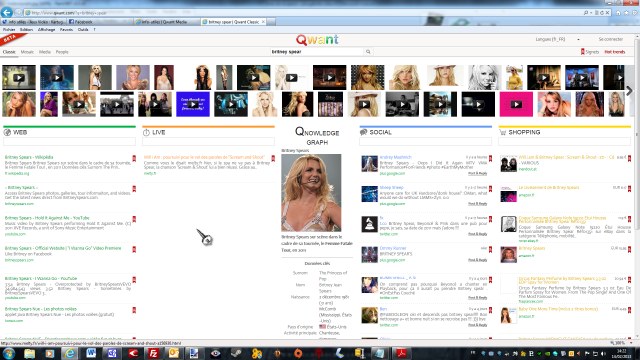Switch to the People view tab
This screenshot has width=640, height=360.
click(62, 52)
